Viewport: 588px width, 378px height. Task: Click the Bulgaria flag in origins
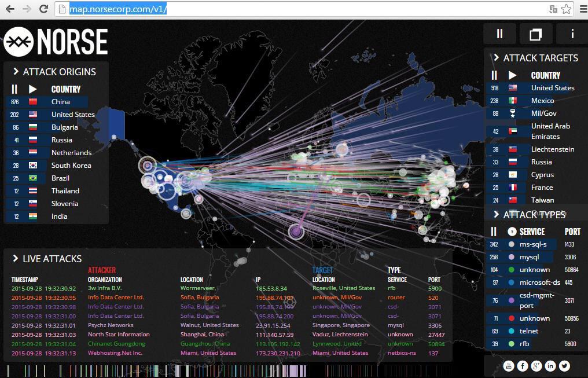[33, 127]
